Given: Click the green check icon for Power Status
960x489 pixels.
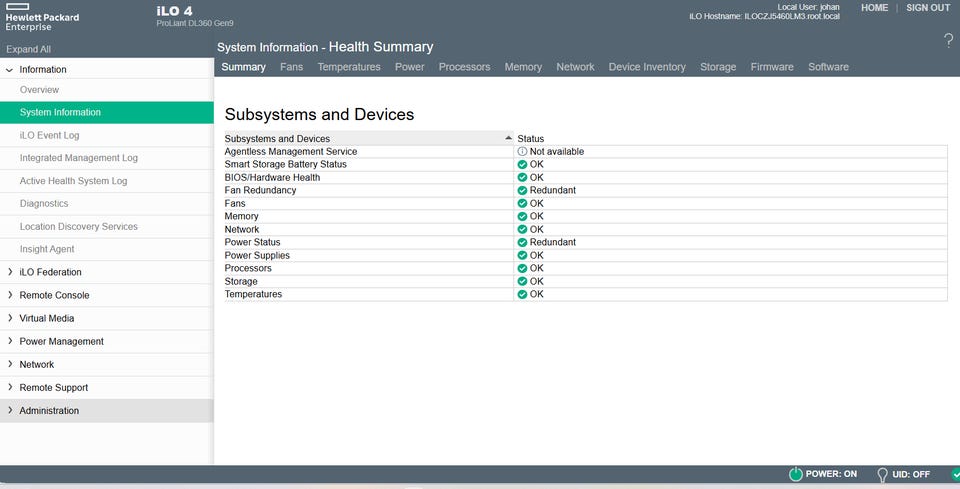Looking at the screenshot, I should coord(522,242).
